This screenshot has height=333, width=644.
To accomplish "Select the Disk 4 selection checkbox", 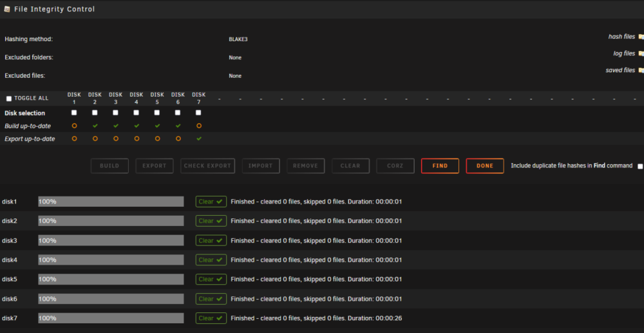I will [x=136, y=113].
